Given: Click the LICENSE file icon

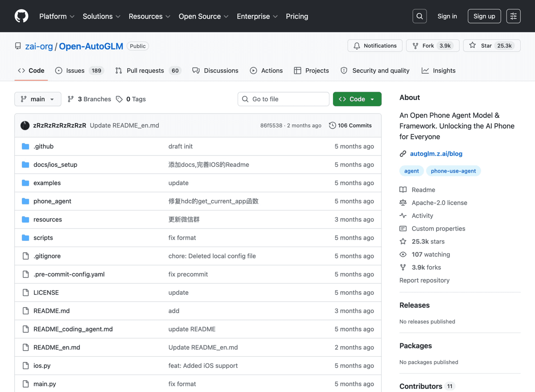Looking at the screenshot, I should (x=25, y=293).
